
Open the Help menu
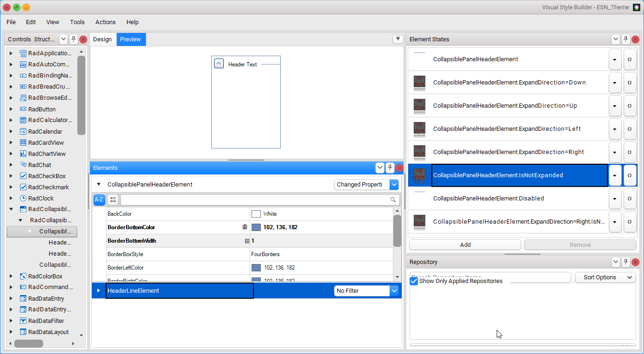point(133,22)
